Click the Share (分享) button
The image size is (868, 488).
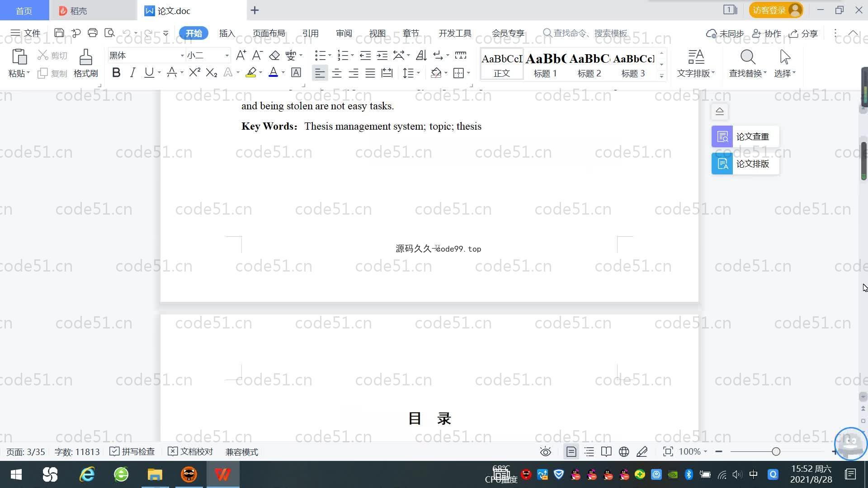click(x=803, y=33)
